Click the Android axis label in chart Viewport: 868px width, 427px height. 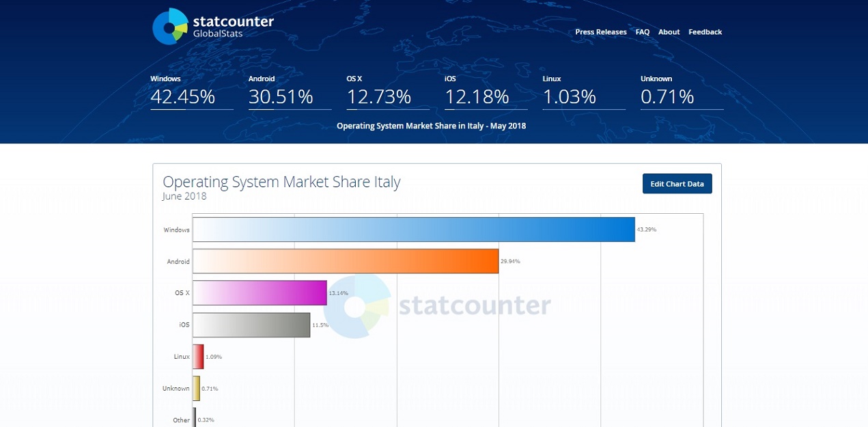178,262
